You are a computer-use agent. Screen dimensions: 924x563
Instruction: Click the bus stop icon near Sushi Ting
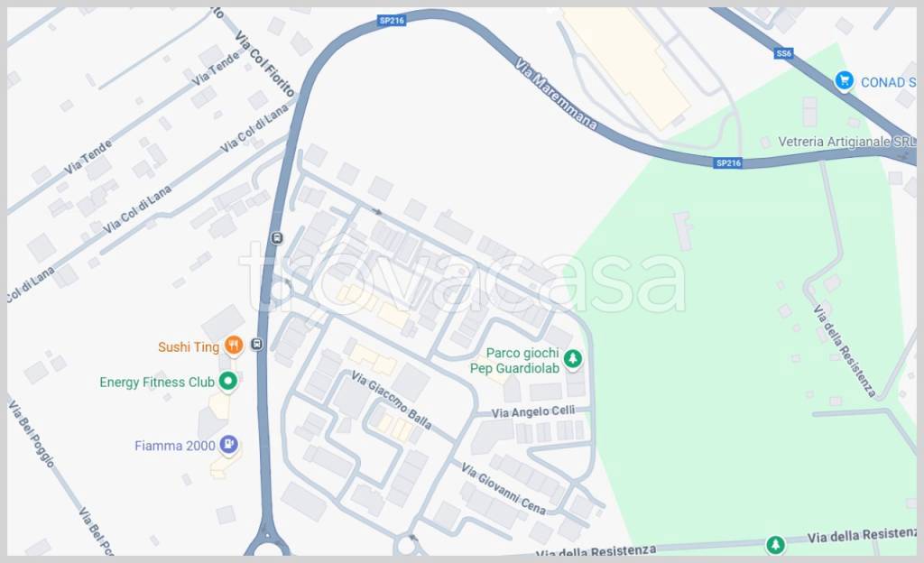257,344
